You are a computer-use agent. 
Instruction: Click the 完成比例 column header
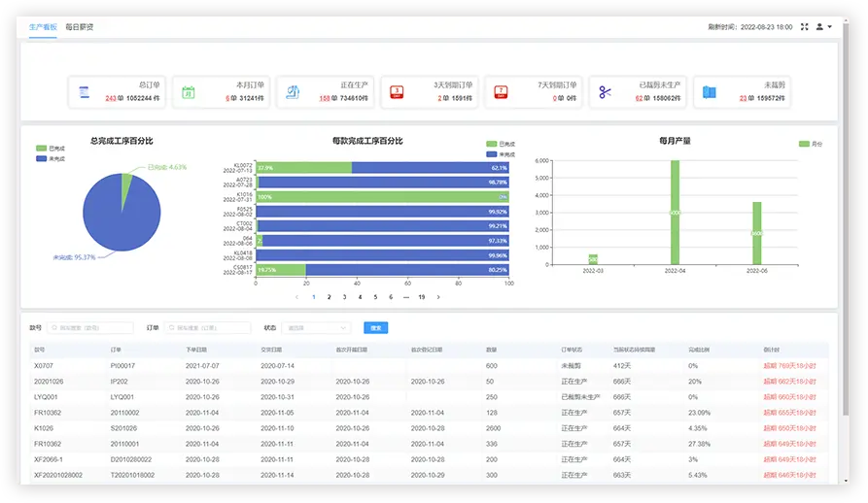(699, 350)
